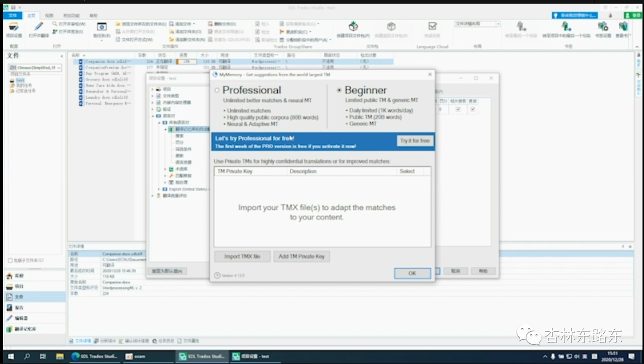Open the 报告 view in sidebar
Image resolution: width=644 pixels, height=364 pixels.
click(x=35, y=308)
